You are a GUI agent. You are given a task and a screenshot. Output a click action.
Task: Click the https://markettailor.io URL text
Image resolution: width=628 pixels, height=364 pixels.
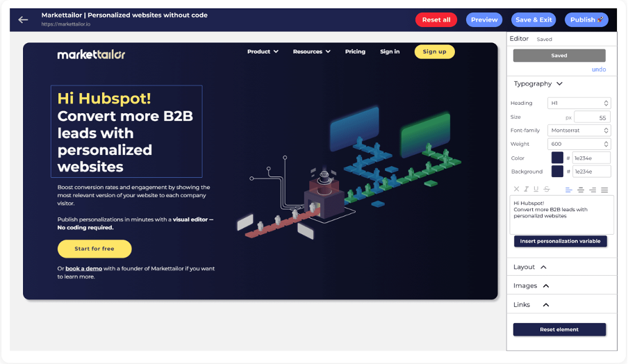(x=66, y=24)
